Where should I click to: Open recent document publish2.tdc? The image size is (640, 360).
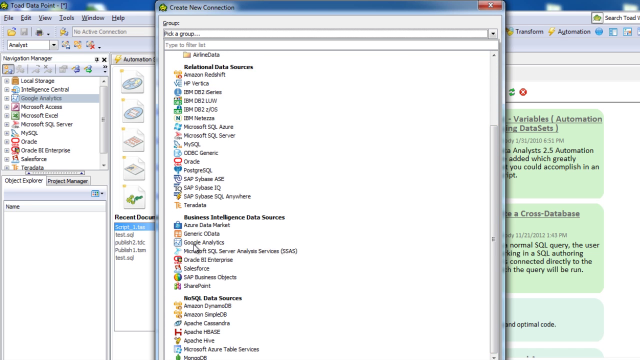(130, 242)
